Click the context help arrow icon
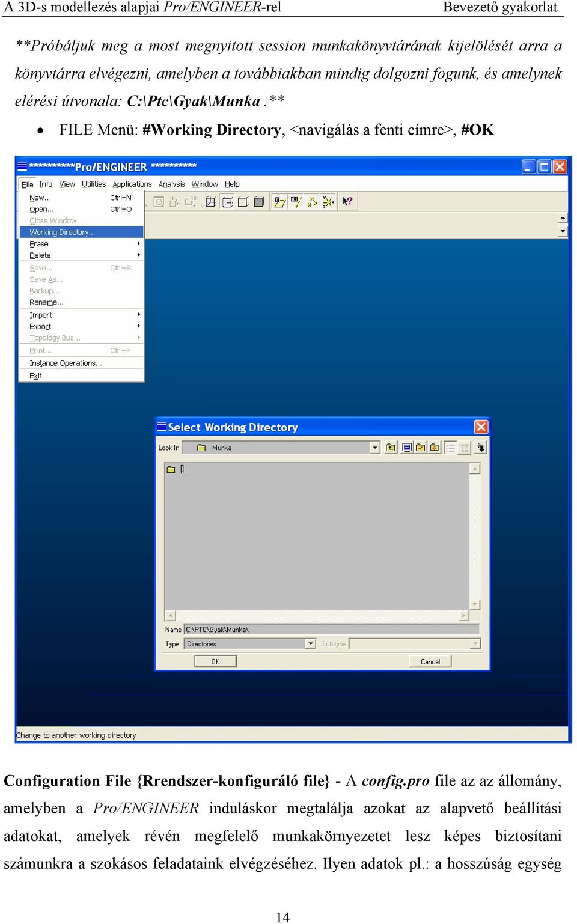Image resolution: width=577 pixels, height=924 pixels. [x=347, y=202]
